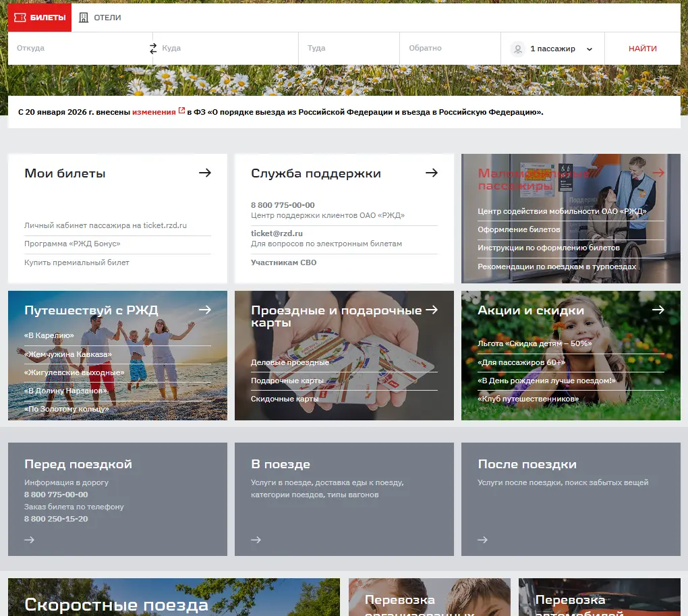The width and height of the screenshot is (688, 616).
Task: Click arrow icon beside Служба поддержки
Action: [x=432, y=173]
